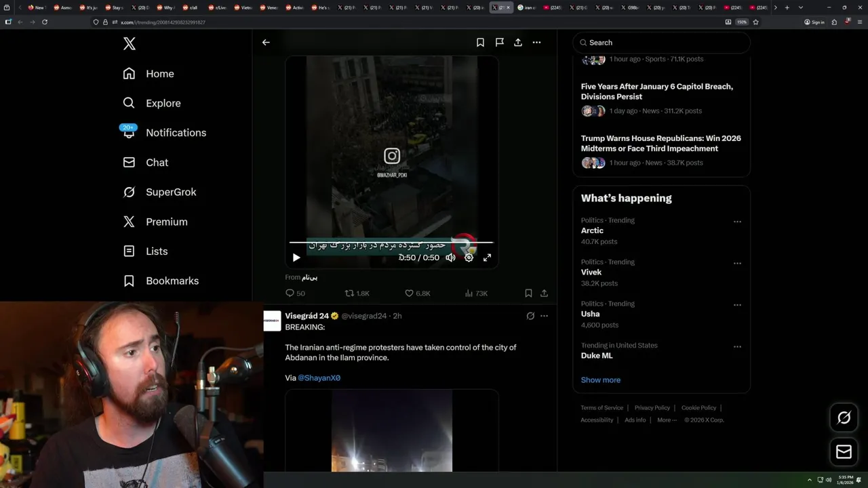Image resolution: width=868 pixels, height=488 pixels.
Task: Click Grok icon on Visegrád post
Action: 530,316
